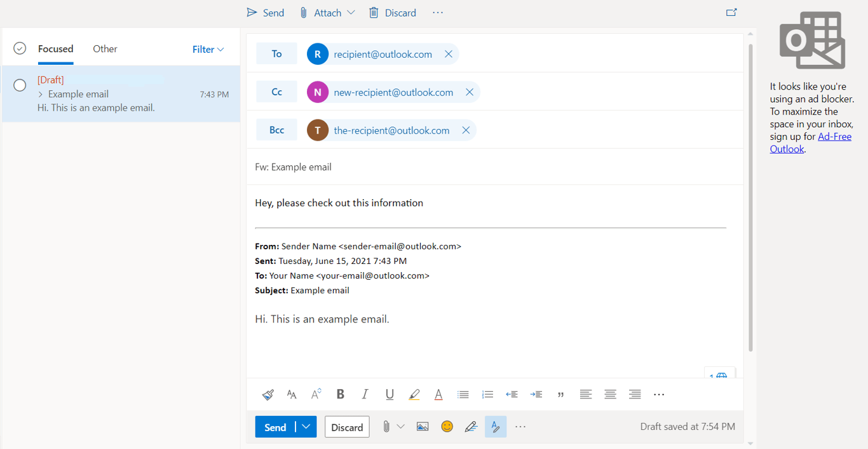Toggle the bulleted list

[x=463, y=394]
